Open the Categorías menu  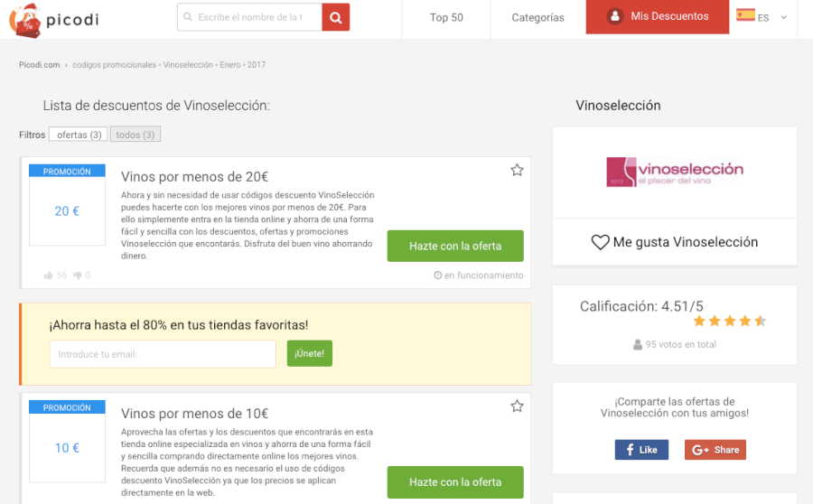click(537, 18)
